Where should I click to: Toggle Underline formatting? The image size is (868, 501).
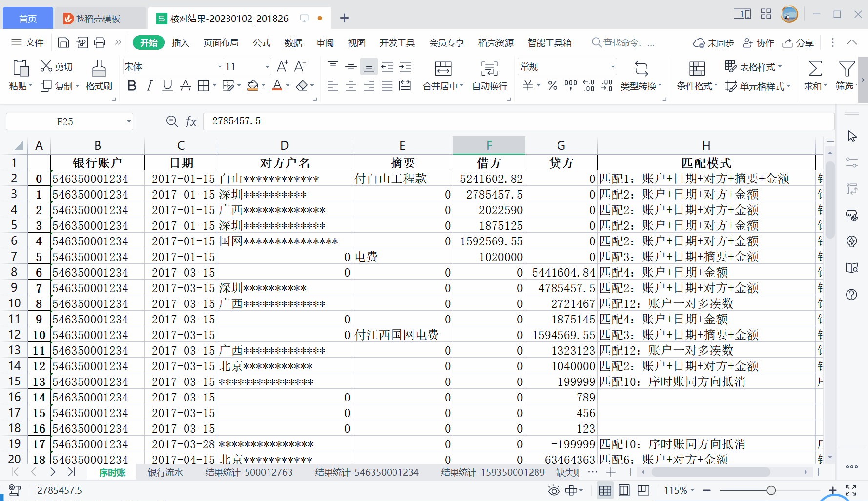(167, 86)
